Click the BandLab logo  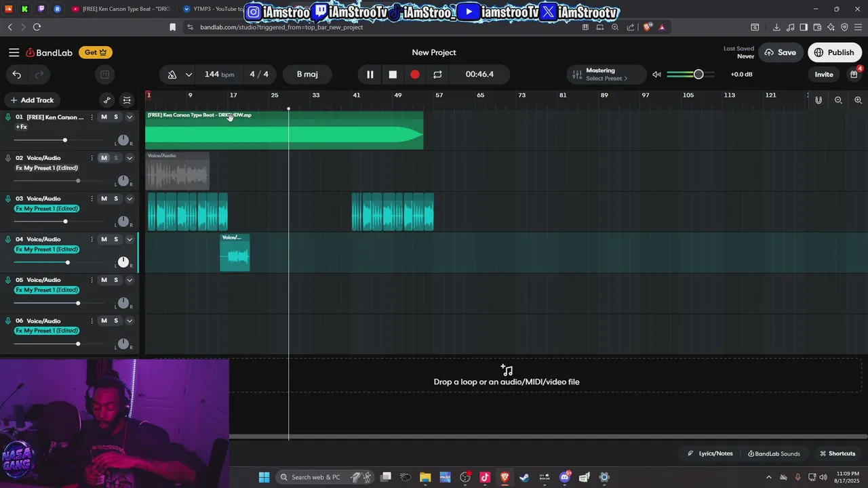[49, 52]
